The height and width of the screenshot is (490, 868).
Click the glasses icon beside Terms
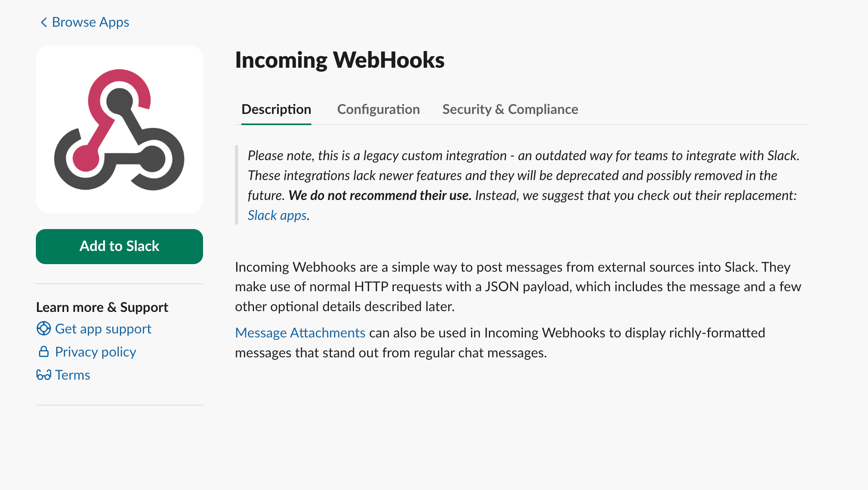point(43,375)
